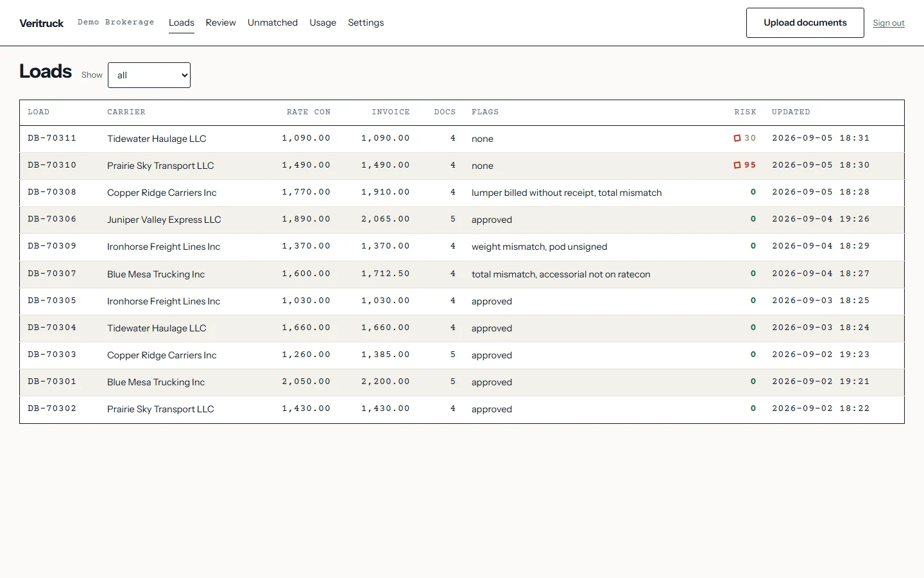Image resolution: width=924 pixels, height=578 pixels.
Task: Select Ironhorse Freight Lines Inc in DB-70309 row
Action: [164, 247]
